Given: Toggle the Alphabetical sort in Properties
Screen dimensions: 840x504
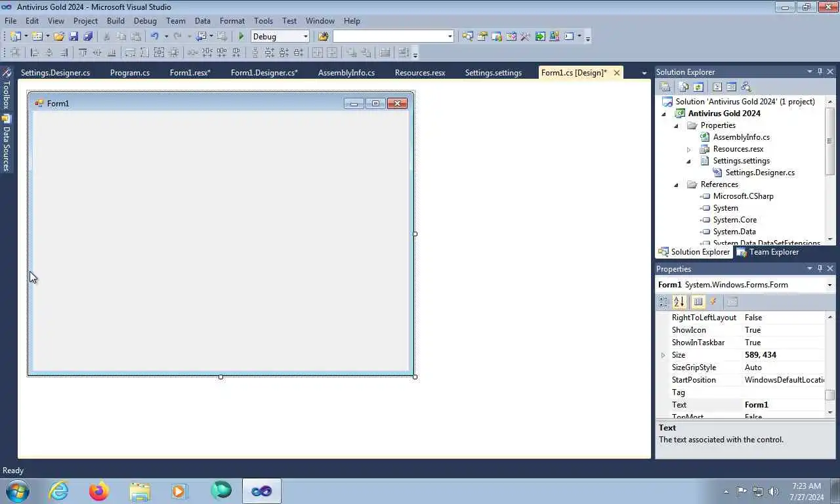Looking at the screenshot, I should 679,302.
